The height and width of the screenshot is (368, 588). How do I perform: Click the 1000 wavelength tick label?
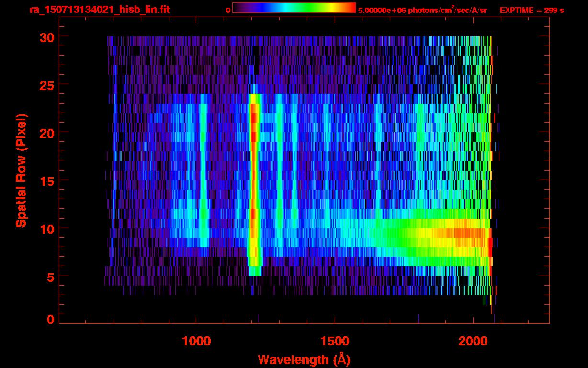pyautogui.click(x=196, y=342)
